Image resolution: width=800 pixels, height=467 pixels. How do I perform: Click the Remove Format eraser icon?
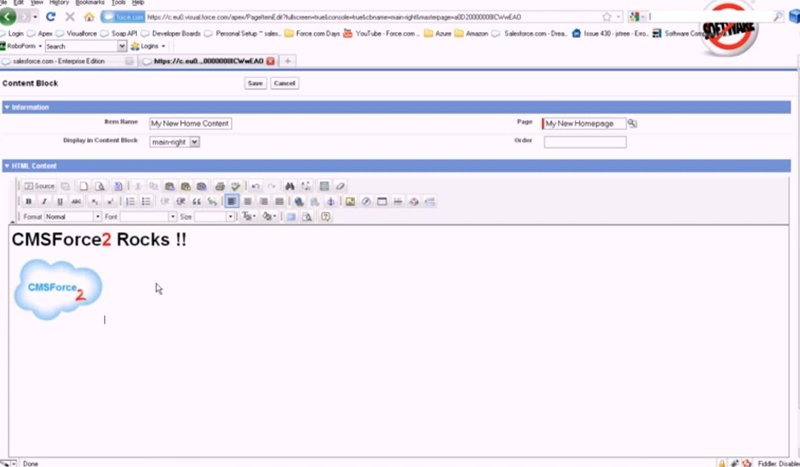(340, 186)
